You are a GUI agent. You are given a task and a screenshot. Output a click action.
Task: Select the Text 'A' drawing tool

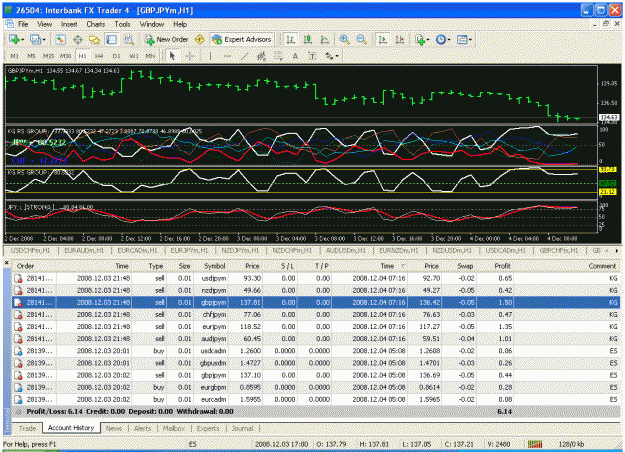point(295,56)
